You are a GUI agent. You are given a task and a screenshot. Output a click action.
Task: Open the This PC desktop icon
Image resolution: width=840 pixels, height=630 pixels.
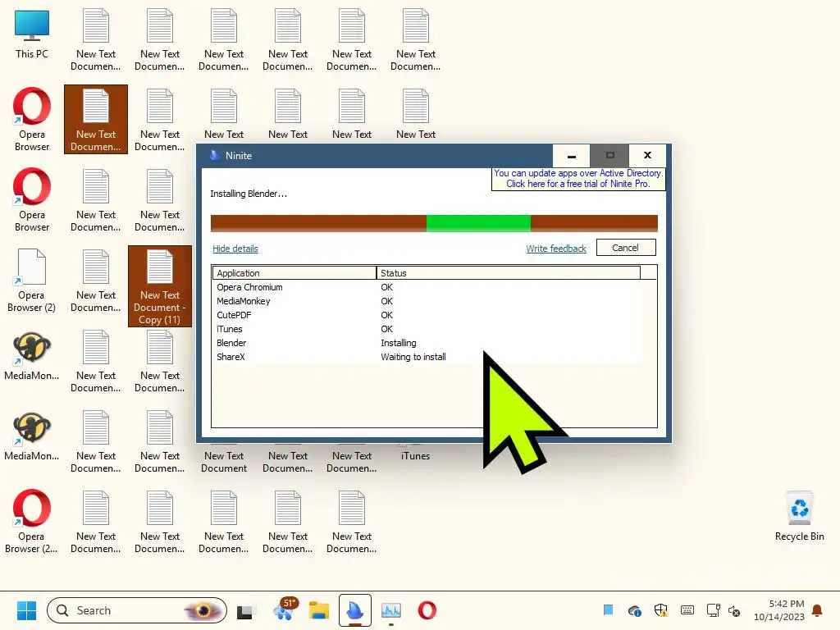tap(32, 34)
